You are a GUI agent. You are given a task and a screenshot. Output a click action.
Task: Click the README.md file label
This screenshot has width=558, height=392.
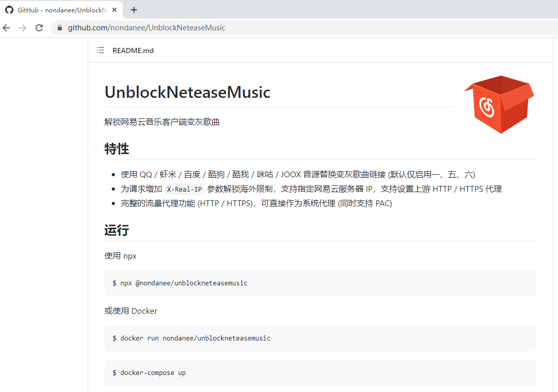click(x=133, y=50)
